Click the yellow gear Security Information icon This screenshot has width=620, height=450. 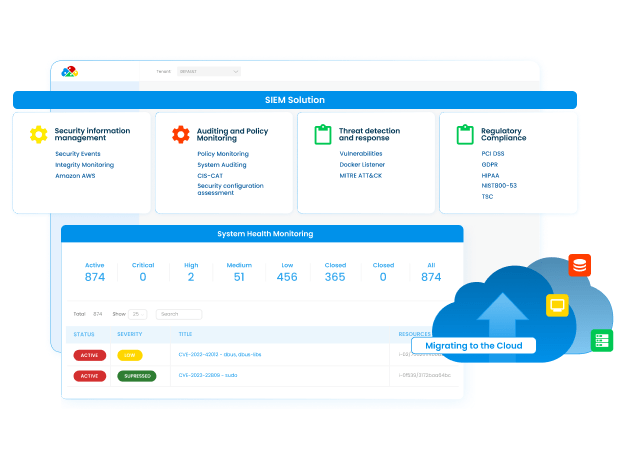click(x=38, y=134)
